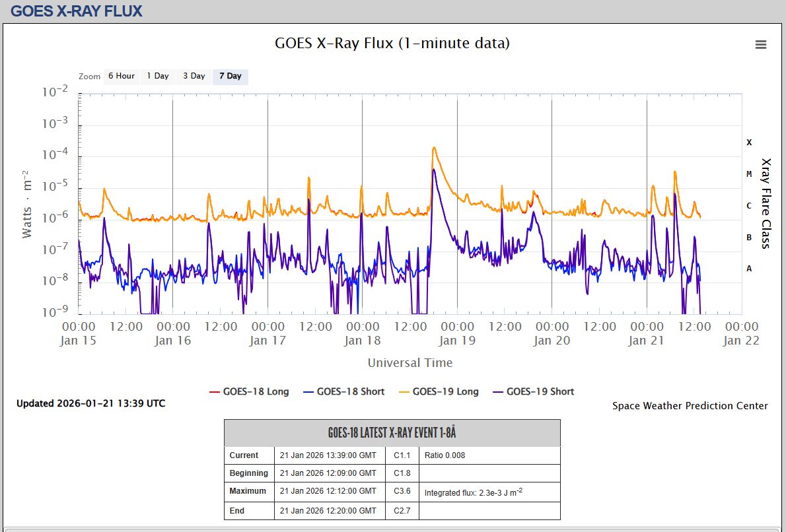Open the chart context menu hamburger icon
Viewport: 786px width, 532px height.
(x=761, y=44)
